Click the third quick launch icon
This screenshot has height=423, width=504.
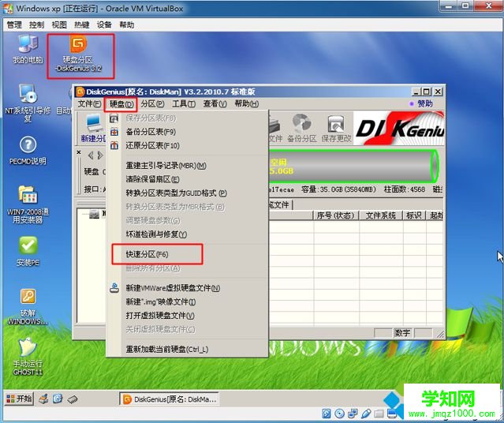(73, 399)
